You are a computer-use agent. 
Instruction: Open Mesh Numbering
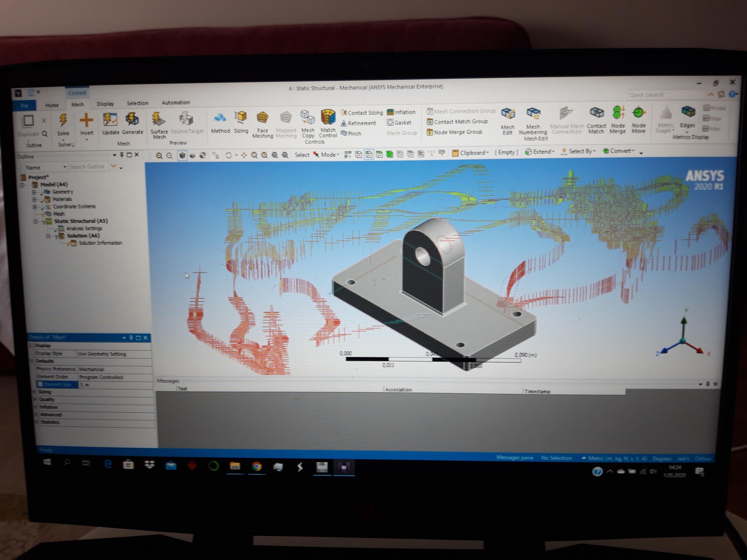533,122
